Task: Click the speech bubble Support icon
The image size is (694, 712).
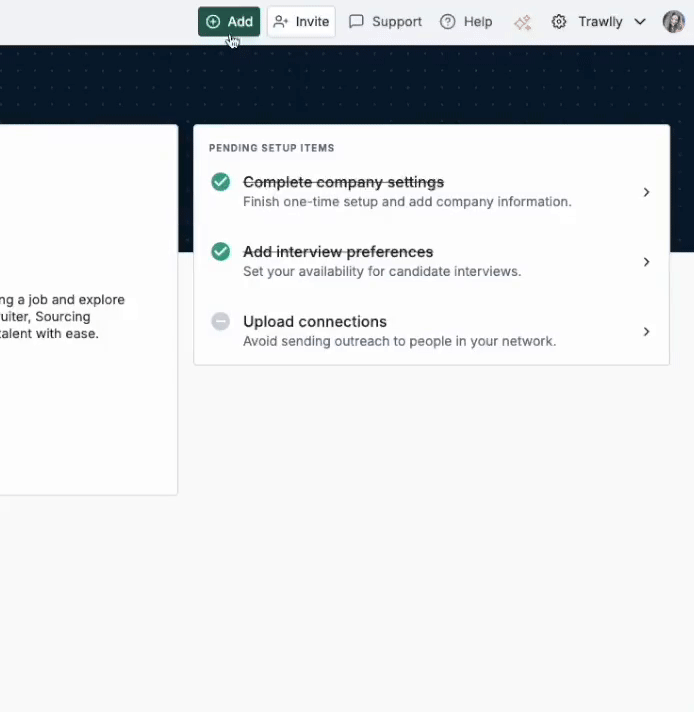Action: (356, 22)
